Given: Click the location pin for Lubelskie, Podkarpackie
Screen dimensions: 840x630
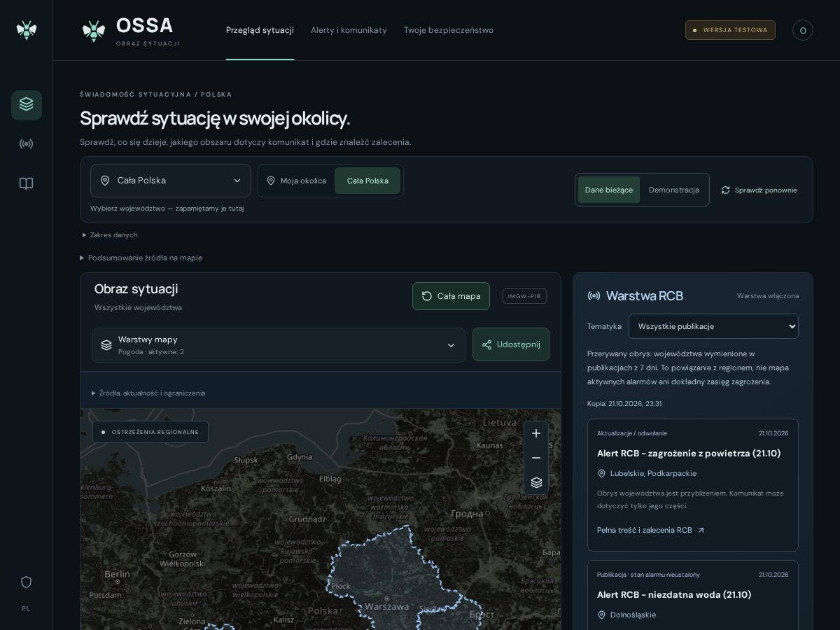Looking at the screenshot, I should pos(601,474).
